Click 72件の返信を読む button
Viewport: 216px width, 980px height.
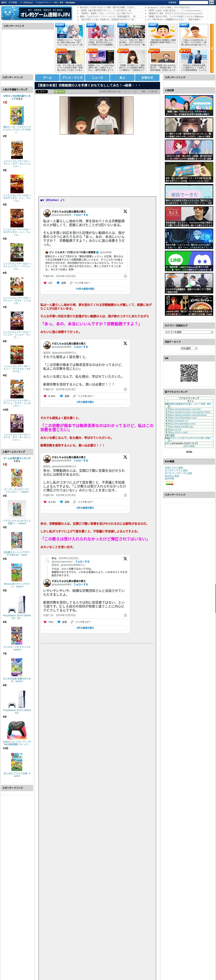click(x=85, y=289)
